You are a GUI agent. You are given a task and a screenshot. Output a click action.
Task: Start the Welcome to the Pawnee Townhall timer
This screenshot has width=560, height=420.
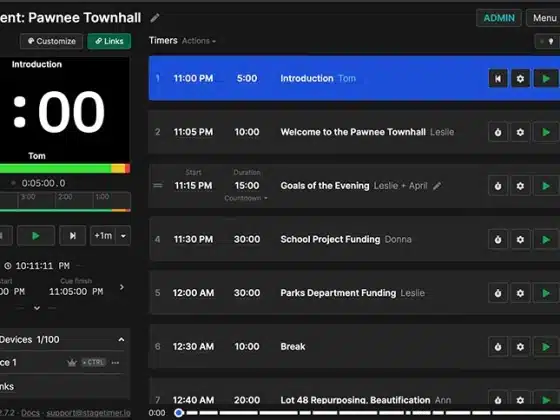click(546, 132)
